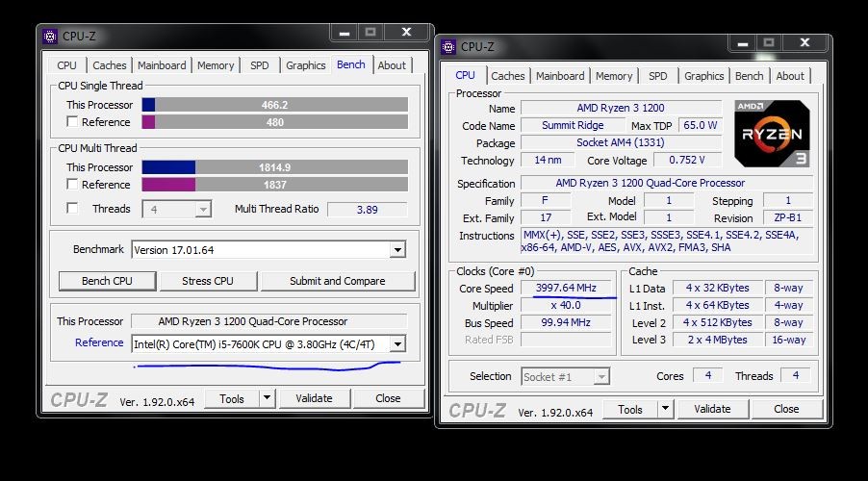Open About tab in right window
The height and width of the screenshot is (481, 868).
click(790, 76)
